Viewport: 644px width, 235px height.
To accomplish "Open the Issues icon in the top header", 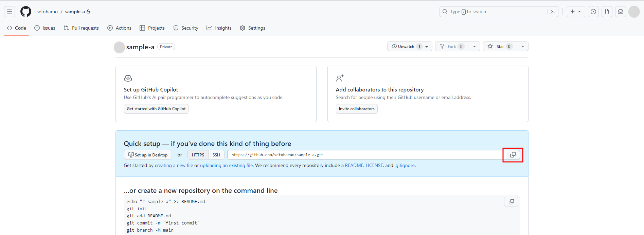I will (x=593, y=12).
